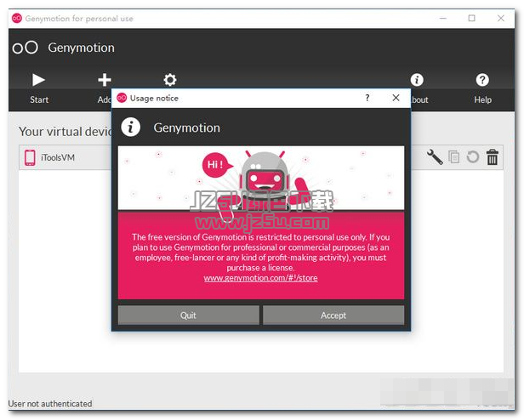Minimize the Genymotion main window
The width and height of the screenshot is (524, 420).
coord(443,18)
